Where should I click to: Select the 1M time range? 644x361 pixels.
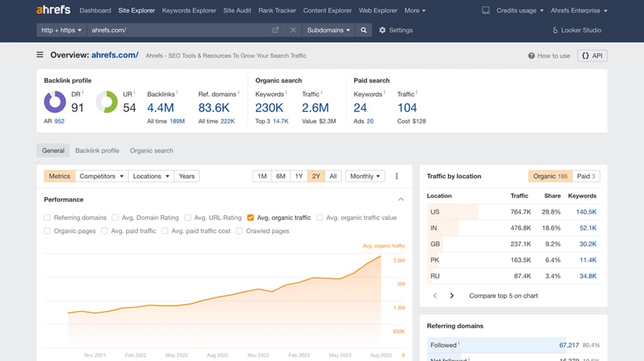tap(262, 176)
